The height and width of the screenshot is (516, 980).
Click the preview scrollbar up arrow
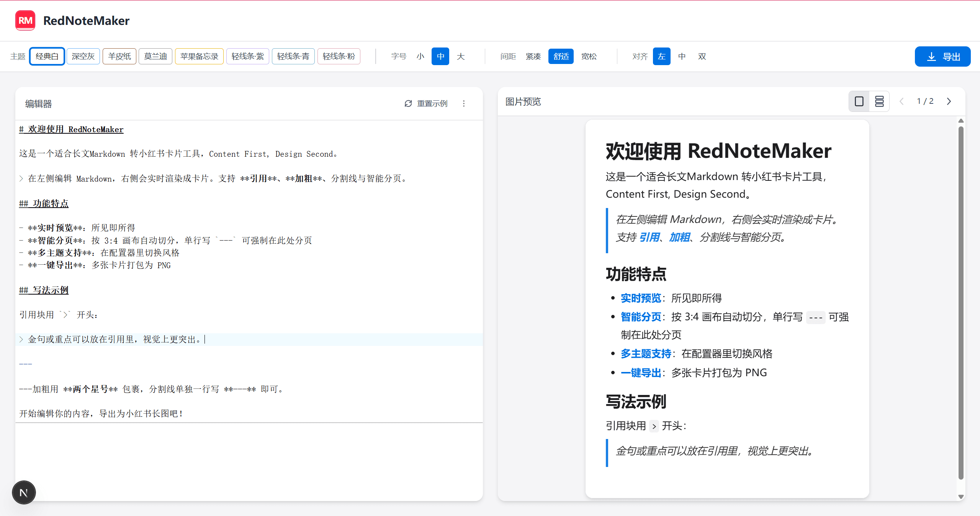click(961, 121)
